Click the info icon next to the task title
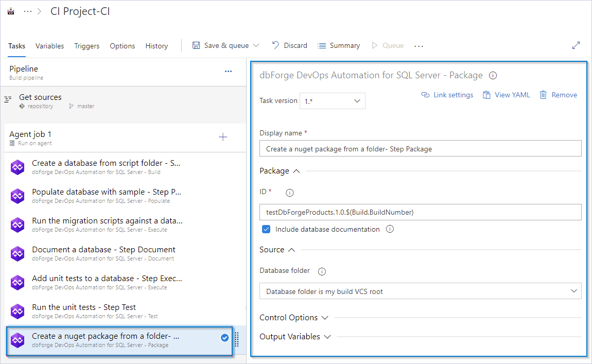Viewport: 592px width, 364px height. 493,76
